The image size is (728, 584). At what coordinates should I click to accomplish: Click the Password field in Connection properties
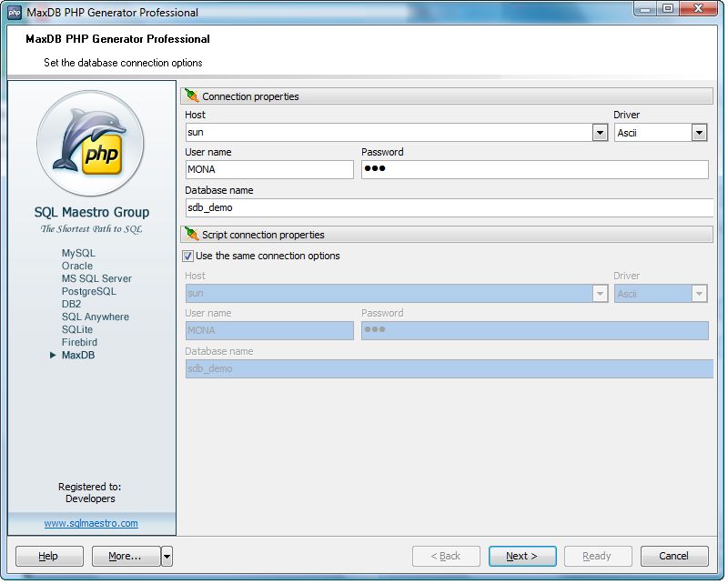(x=536, y=170)
